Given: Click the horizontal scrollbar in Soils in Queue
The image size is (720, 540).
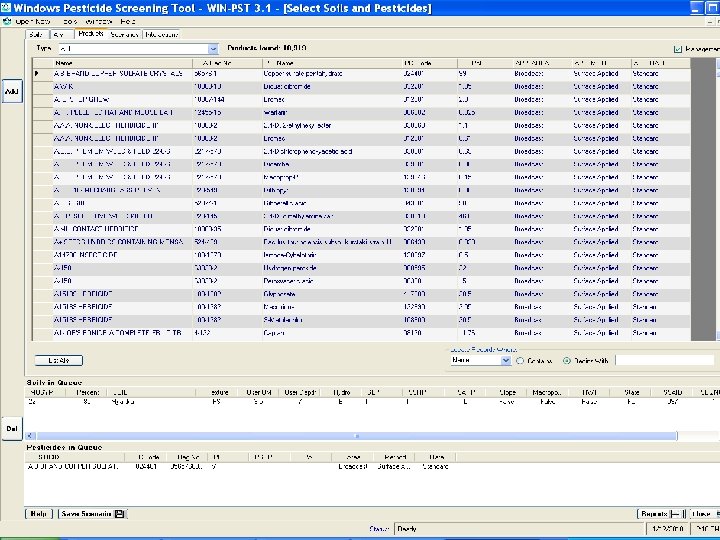Looking at the screenshot, I should click(x=356, y=436).
